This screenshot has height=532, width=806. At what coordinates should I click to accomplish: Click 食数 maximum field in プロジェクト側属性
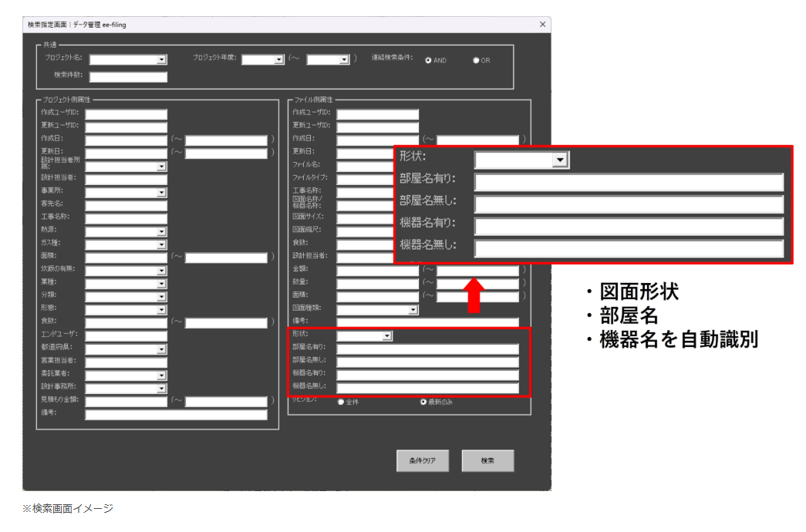point(226,323)
